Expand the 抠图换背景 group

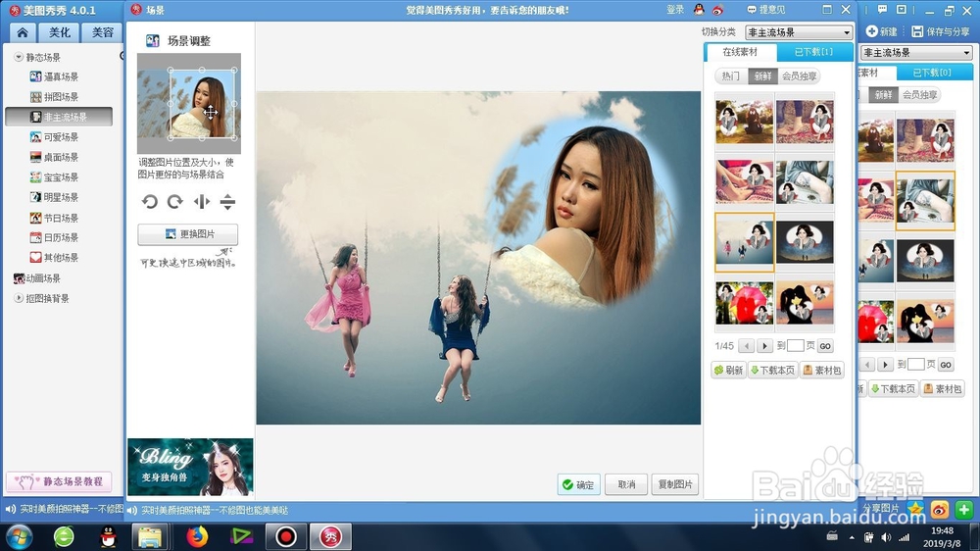coord(19,298)
